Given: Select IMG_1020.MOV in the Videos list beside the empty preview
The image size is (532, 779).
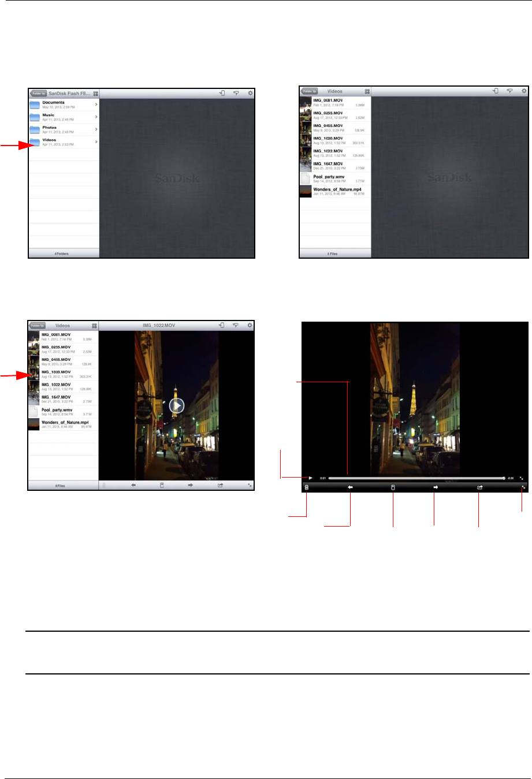Looking at the screenshot, I should 335,140.
